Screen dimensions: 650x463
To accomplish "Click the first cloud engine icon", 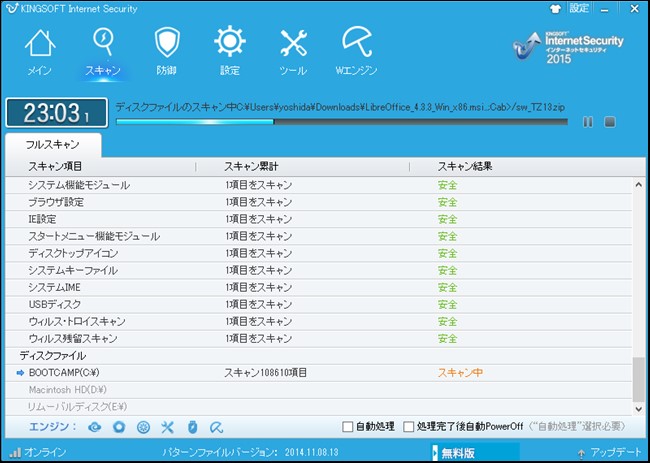I will tap(95, 427).
